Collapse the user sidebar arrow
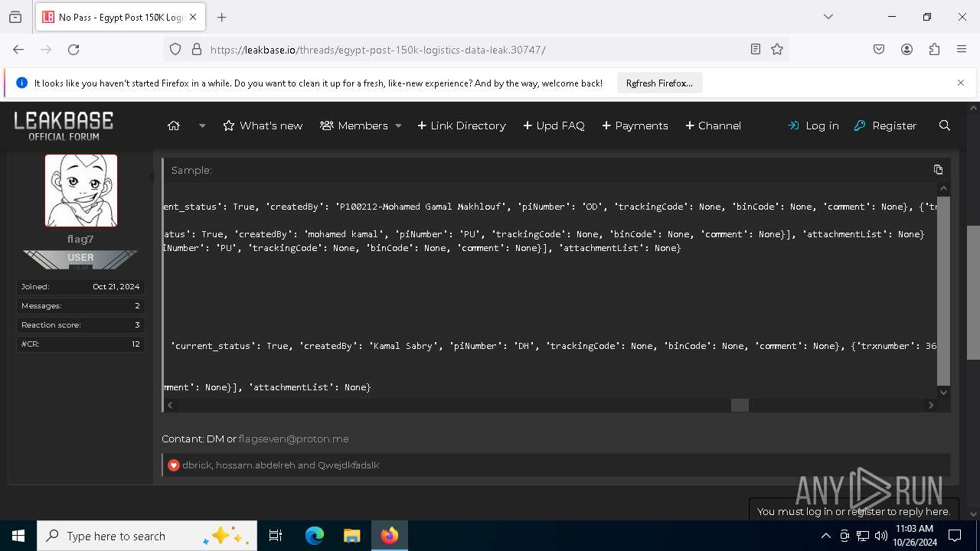980x551 pixels. pyautogui.click(x=151, y=177)
